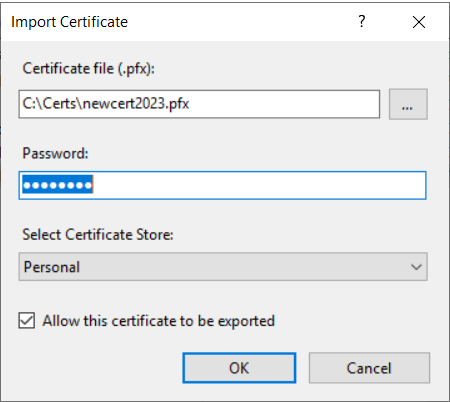450x402 pixels.
Task: Enable or disable Allow this certificate to be exported
Action: tap(27, 321)
